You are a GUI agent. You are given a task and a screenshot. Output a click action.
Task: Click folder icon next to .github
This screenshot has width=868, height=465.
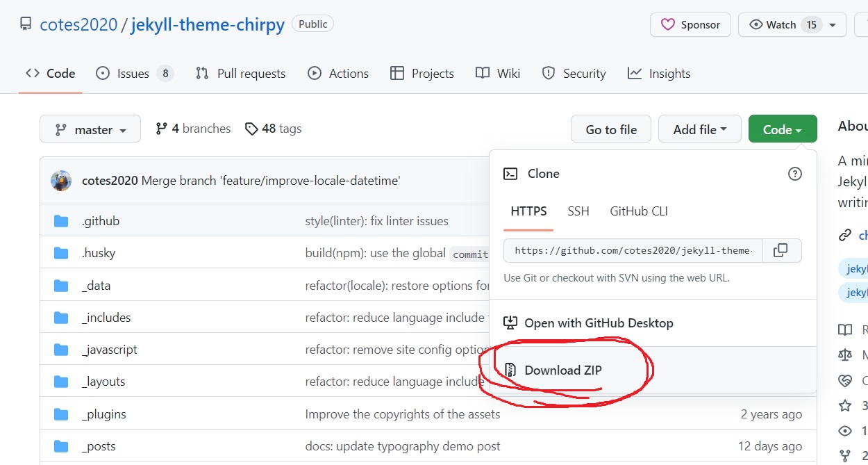pos(61,221)
